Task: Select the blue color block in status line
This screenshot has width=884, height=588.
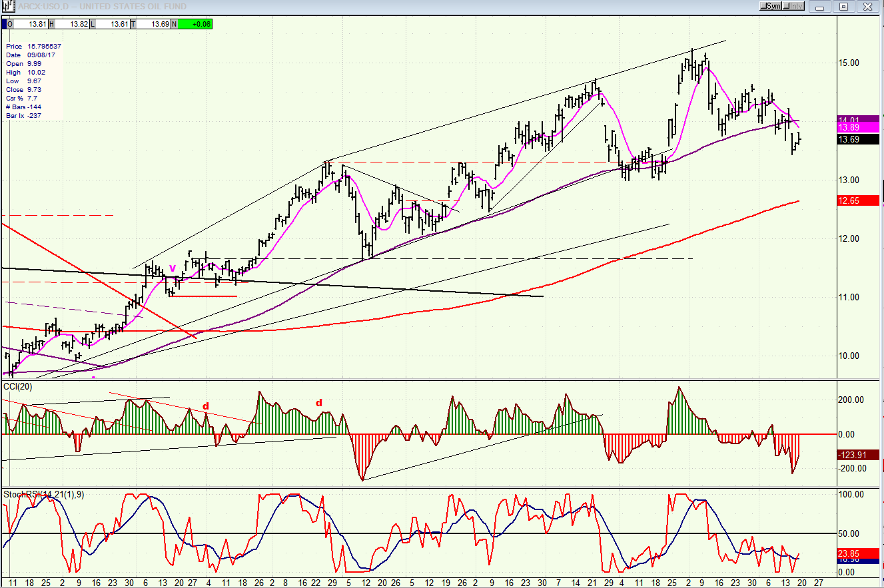Action: (x=4, y=24)
